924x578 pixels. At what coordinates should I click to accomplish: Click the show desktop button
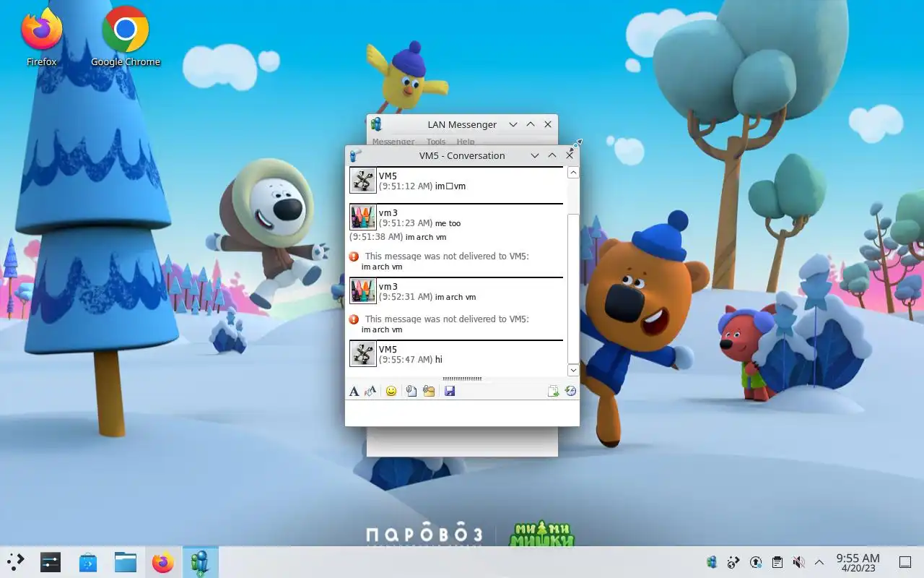905,562
